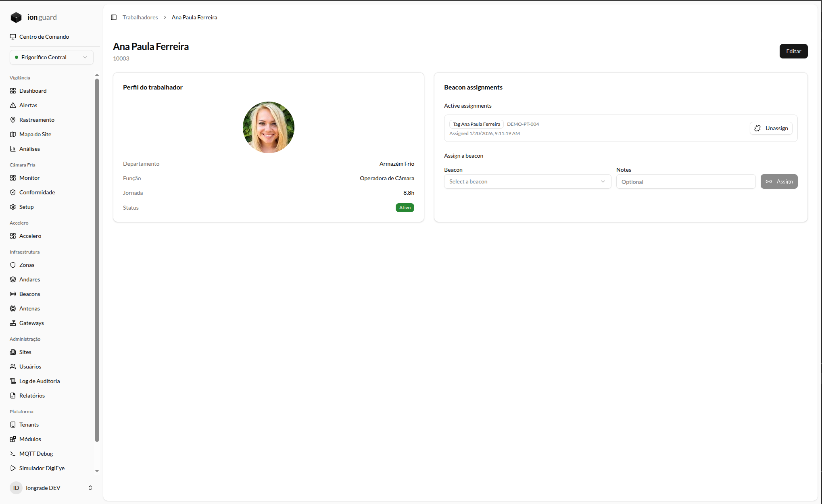Click the Assign beacon button
Screen dimensions: 822x504
coord(779,181)
